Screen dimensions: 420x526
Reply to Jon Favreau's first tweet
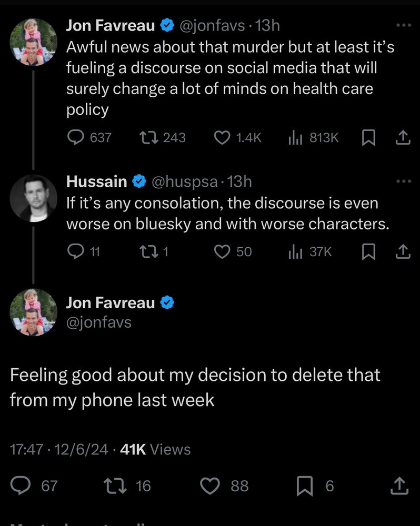coord(77,138)
